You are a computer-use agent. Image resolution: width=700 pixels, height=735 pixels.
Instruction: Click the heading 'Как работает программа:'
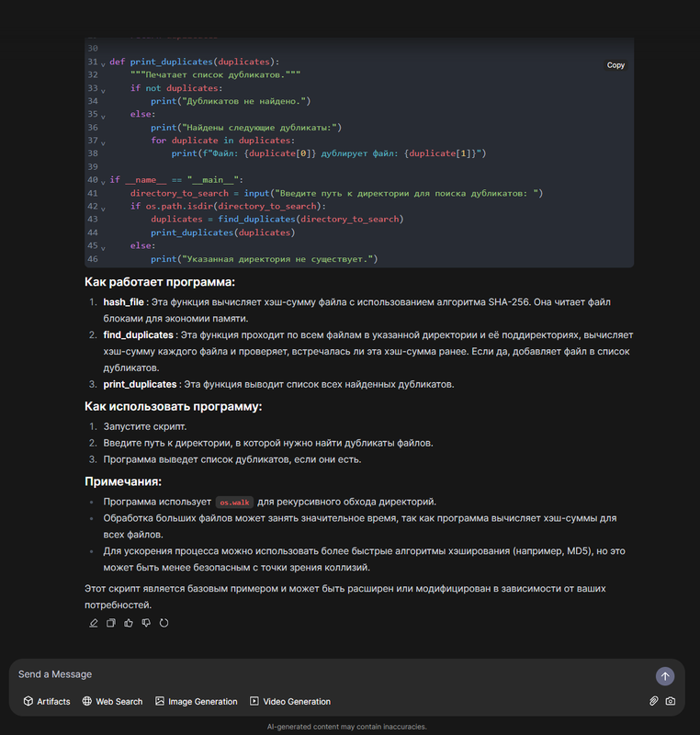tap(160, 282)
